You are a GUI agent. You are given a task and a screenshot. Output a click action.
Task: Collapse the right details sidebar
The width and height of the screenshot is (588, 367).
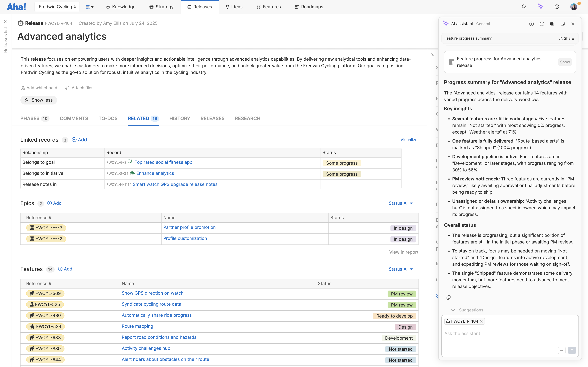pyautogui.click(x=433, y=55)
